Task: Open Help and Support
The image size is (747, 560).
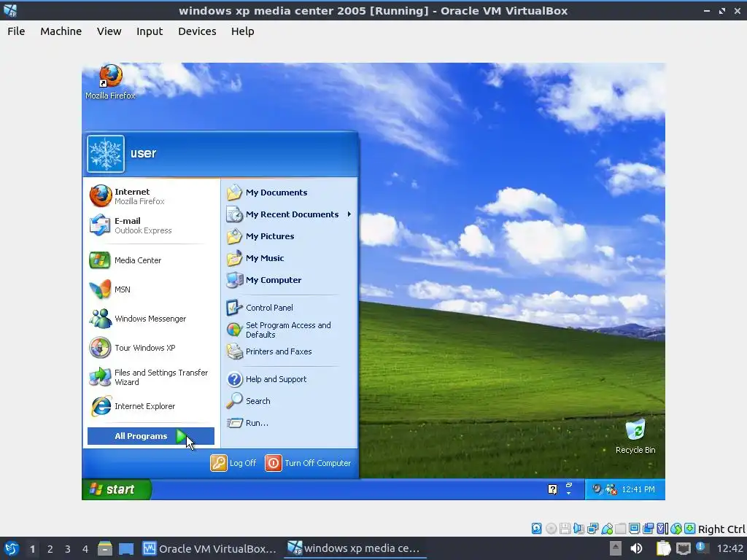Action: point(289,379)
